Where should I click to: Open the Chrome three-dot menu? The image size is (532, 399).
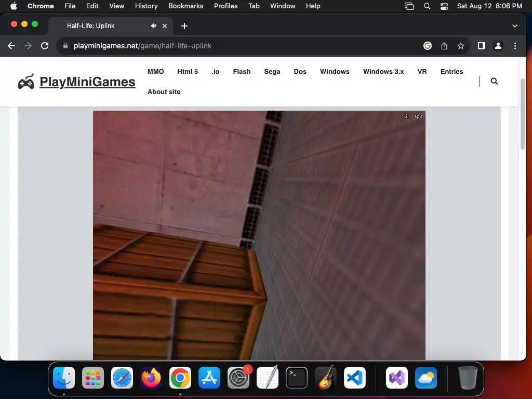[515, 46]
